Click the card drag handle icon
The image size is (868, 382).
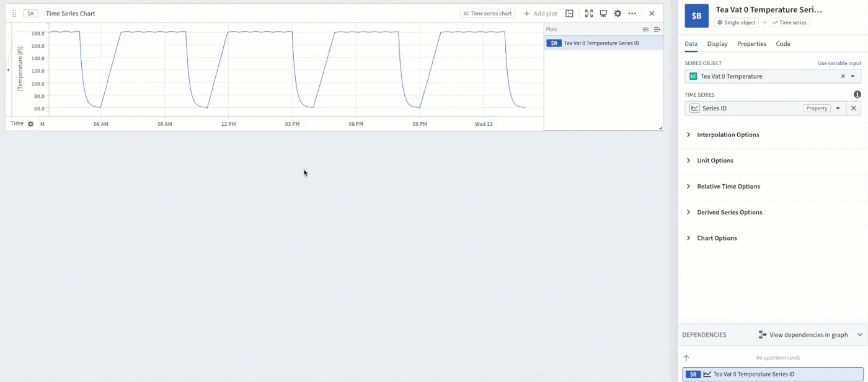click(14, 13)
